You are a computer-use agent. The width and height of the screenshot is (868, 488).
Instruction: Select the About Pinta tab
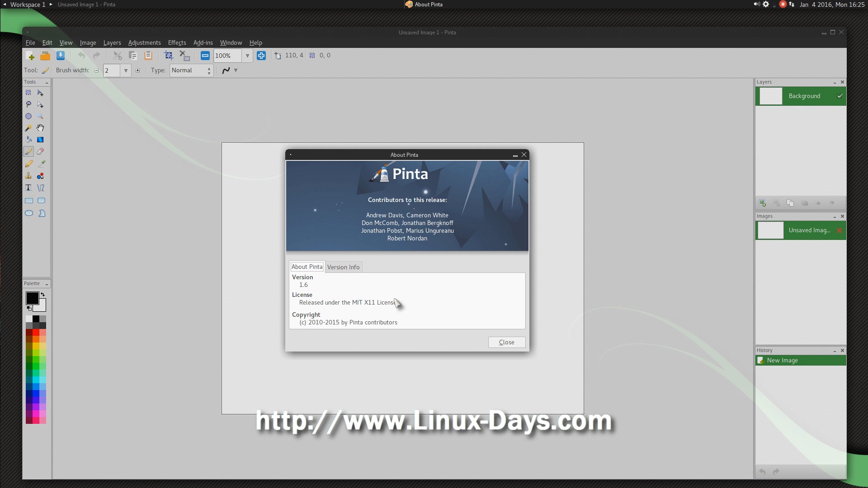click(307, 267)
